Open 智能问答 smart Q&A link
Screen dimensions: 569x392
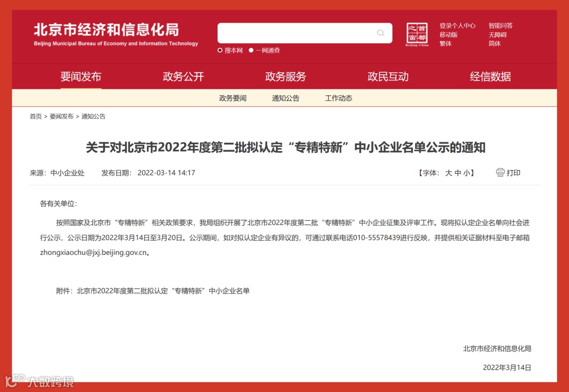(501, 25)
